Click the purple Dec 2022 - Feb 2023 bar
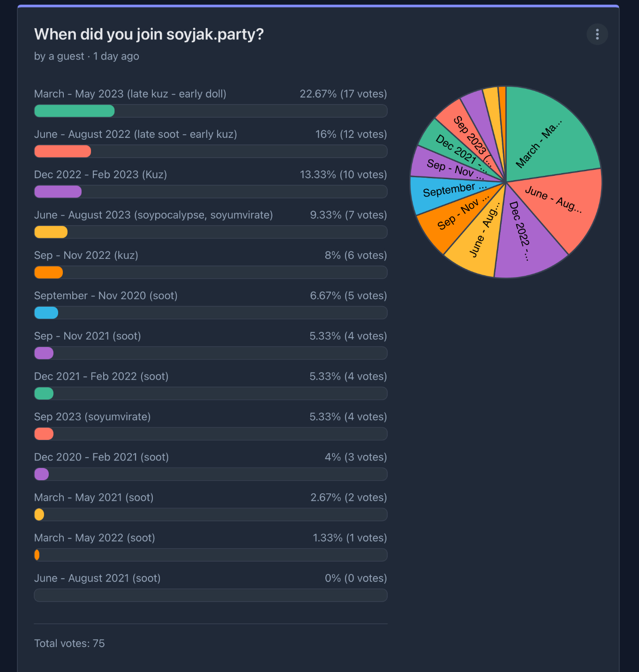This screenshot has height=672, width=639. (58, 192)
